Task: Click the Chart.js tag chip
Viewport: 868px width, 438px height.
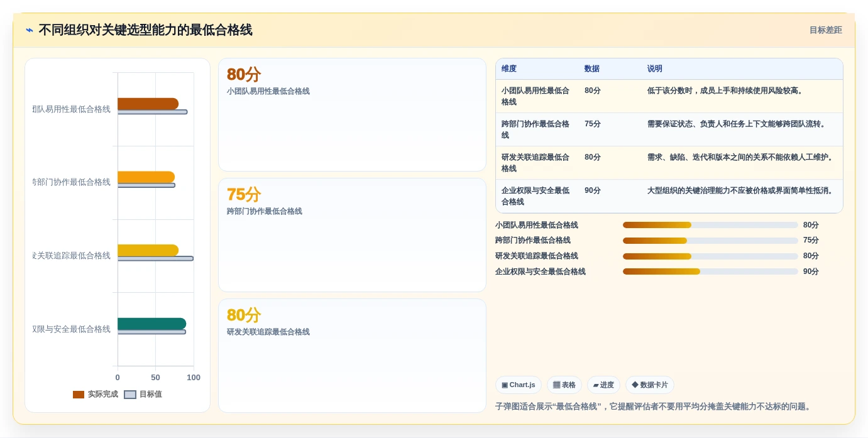Action: tap(519, 385)
